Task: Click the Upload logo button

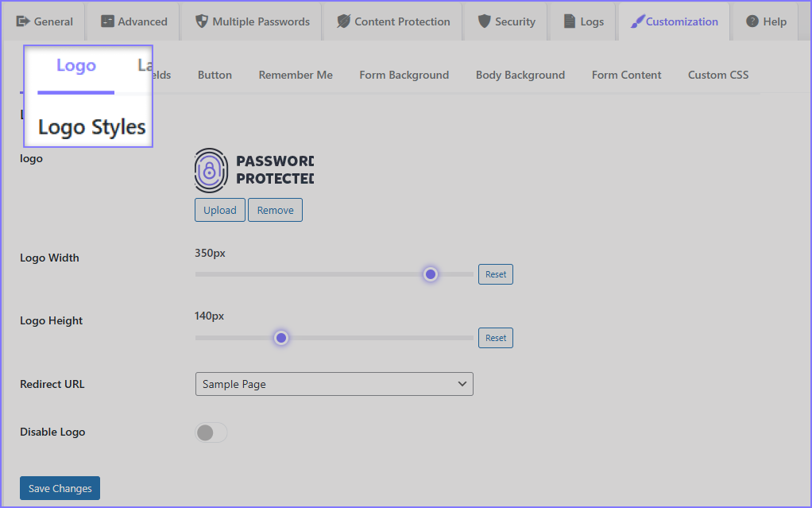Action: 219,210
